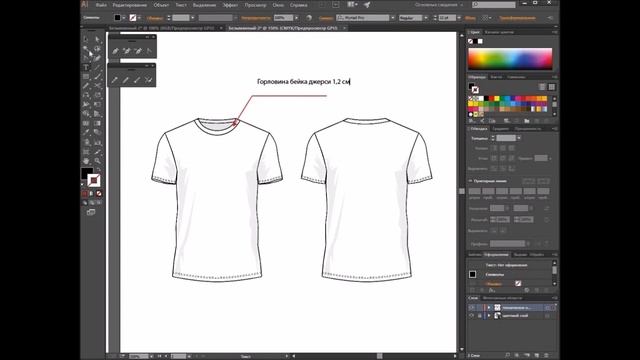Choose align stroke to center option

pyautogui.click(x=494, y=168)
